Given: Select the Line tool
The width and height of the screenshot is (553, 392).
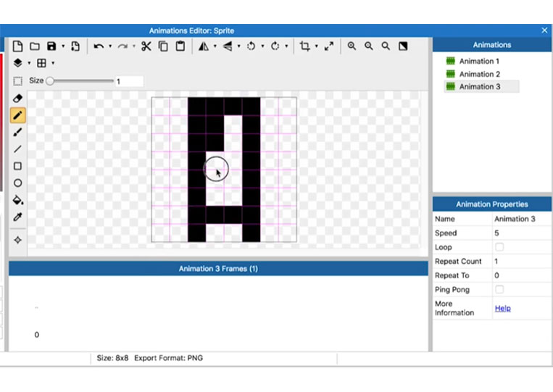Looking at the screenshot, I should 17,149.
